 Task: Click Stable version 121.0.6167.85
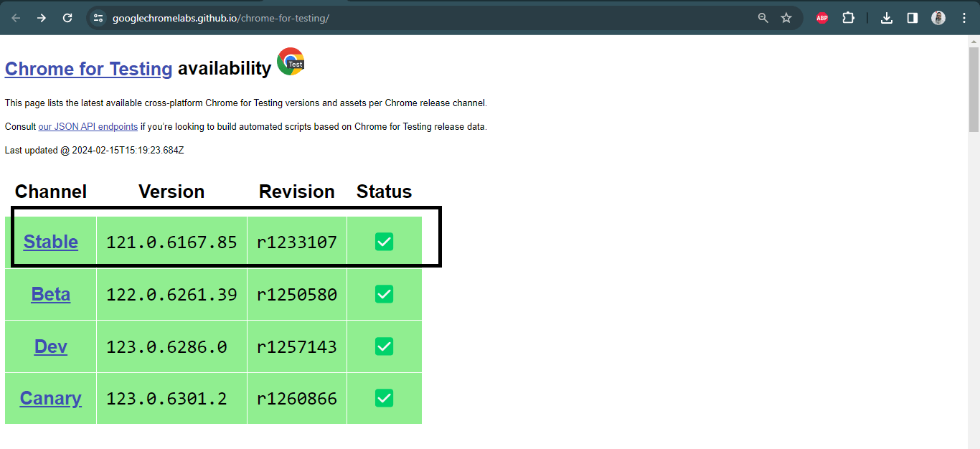point(171,242)
